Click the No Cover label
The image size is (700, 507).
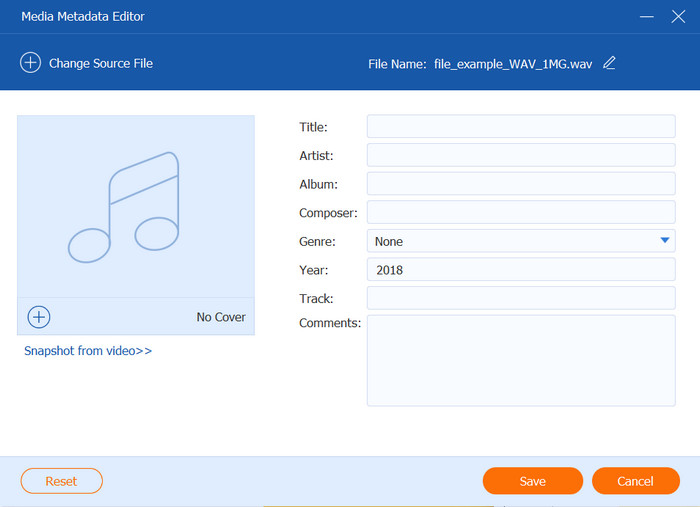[221, 317]
